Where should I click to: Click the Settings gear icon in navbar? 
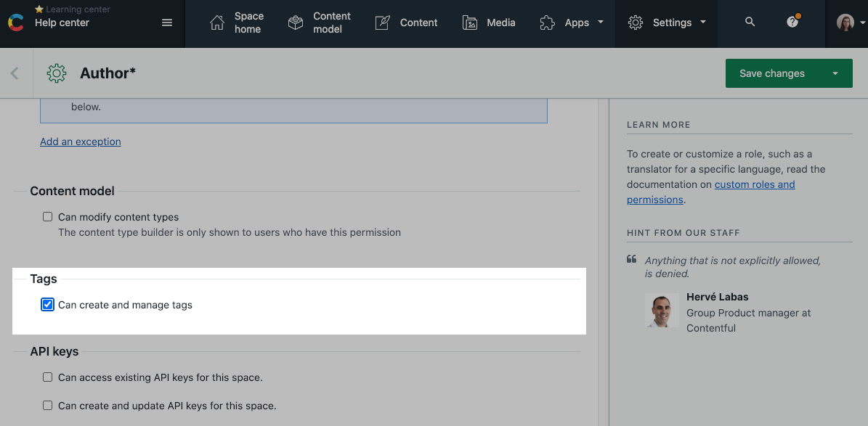point(636,22)
